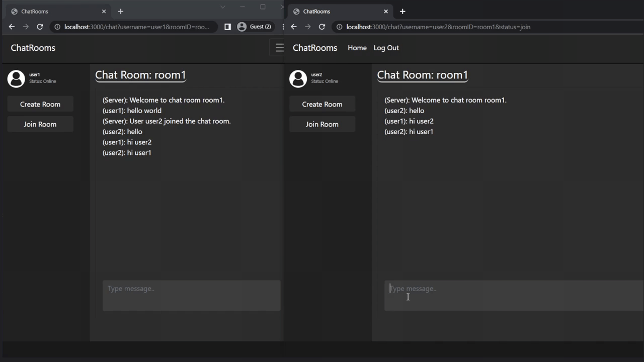
Task: Click user1's avatar in the sidebar
Action: 16,78
